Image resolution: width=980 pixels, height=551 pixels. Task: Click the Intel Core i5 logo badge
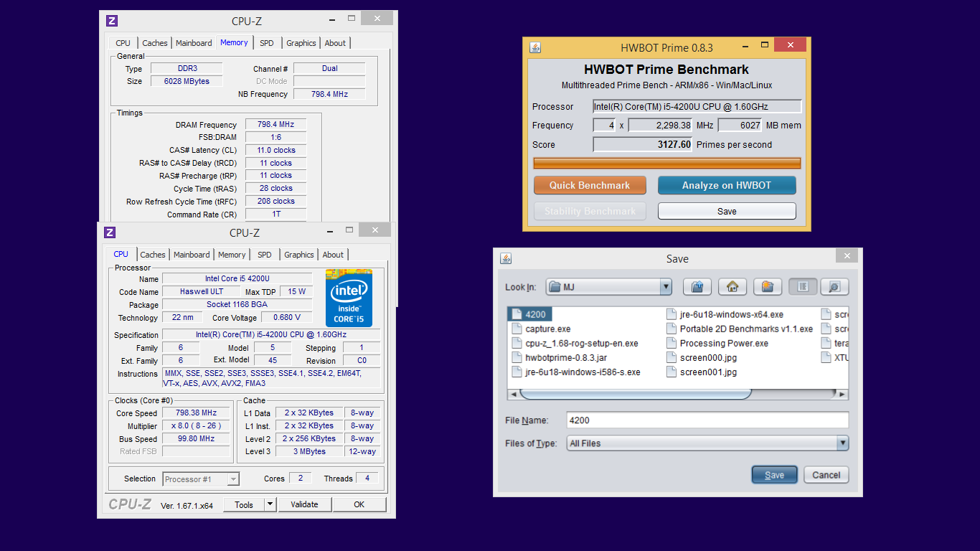[x=349, y=298]
